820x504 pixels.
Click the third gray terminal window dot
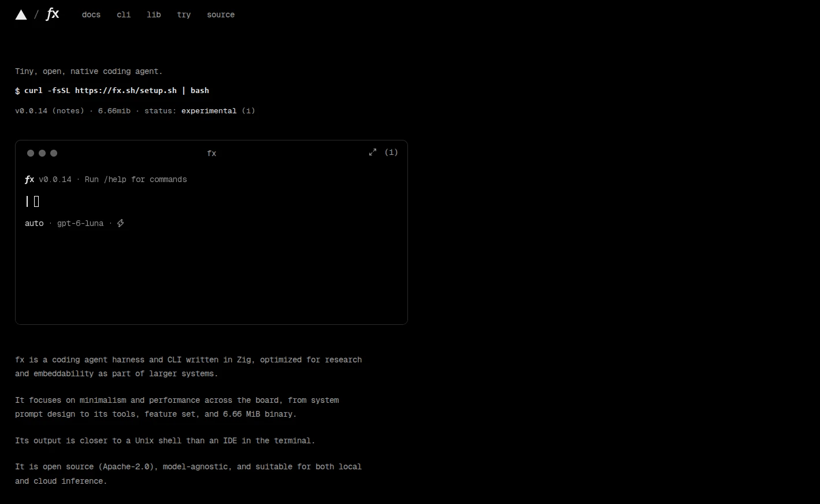(54, 153)
